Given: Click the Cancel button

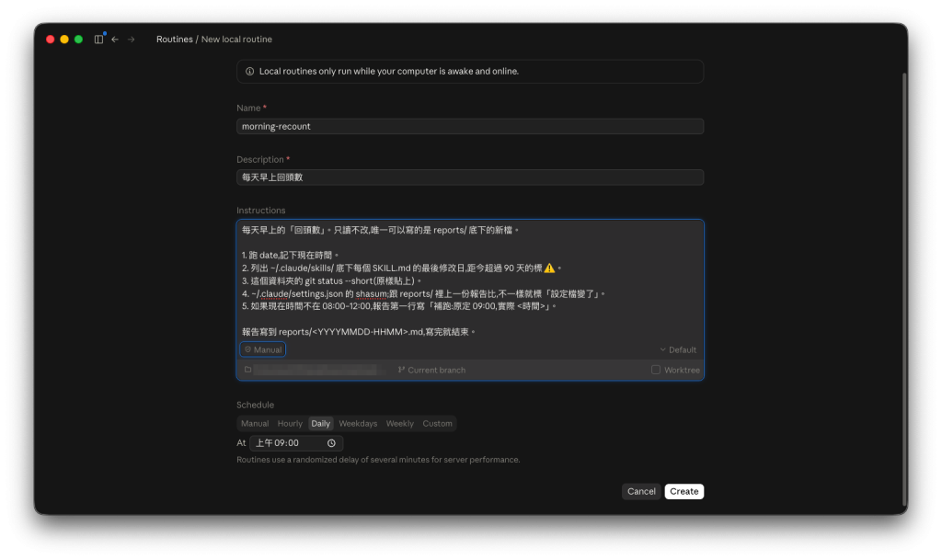Looking at the screenshot, I should [x=641, y=491].
